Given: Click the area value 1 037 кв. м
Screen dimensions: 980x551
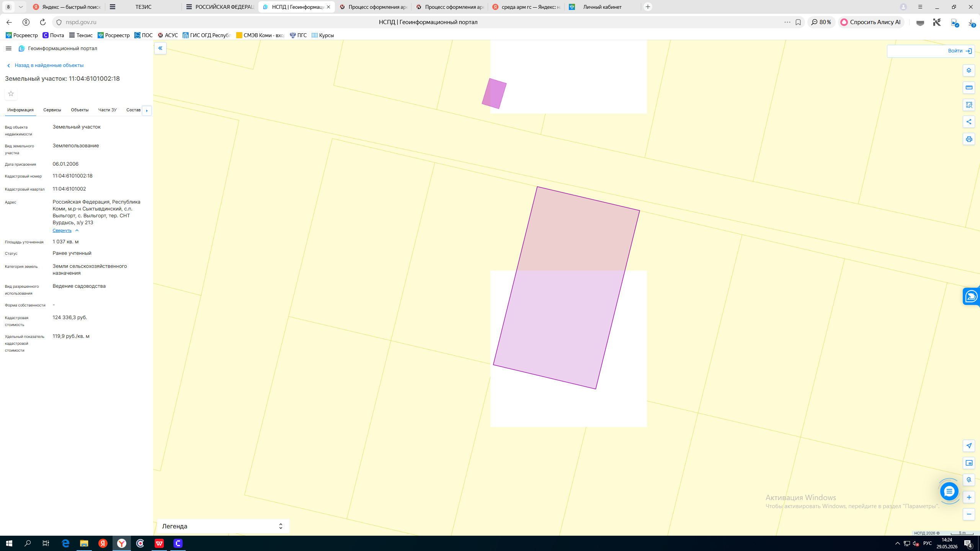Looking at the screenshot, I should 65,242.
